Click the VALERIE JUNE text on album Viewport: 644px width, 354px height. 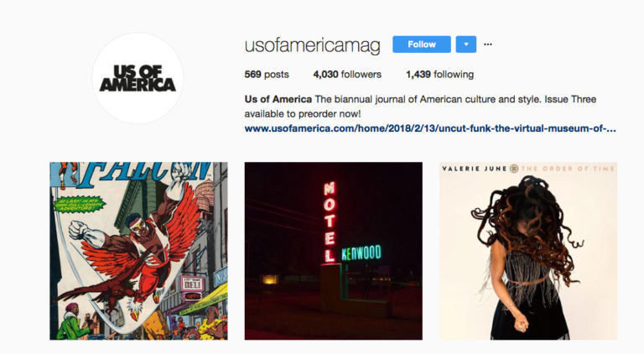click(x=475, y=169)
